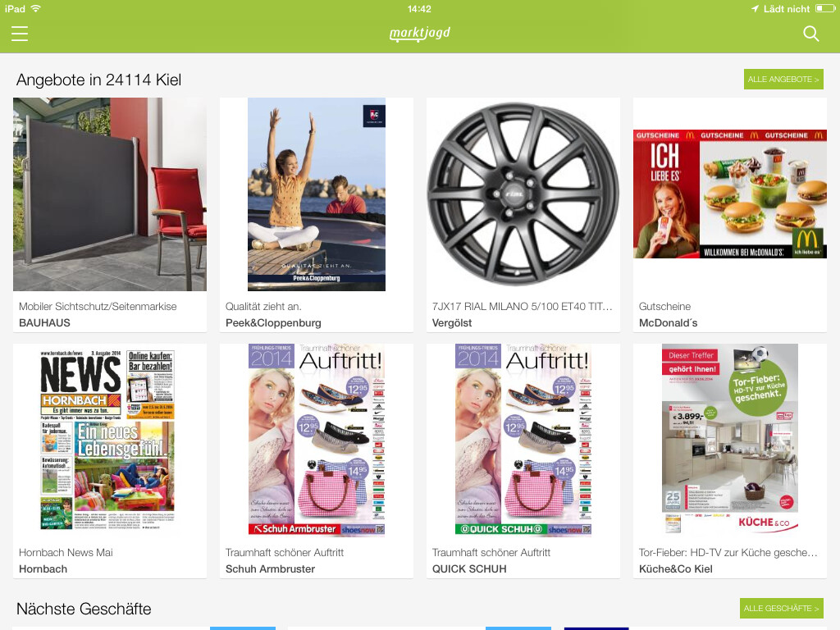
Task: Open the Küche&Co Kiel brochure
Action: (x=730, y=441)
